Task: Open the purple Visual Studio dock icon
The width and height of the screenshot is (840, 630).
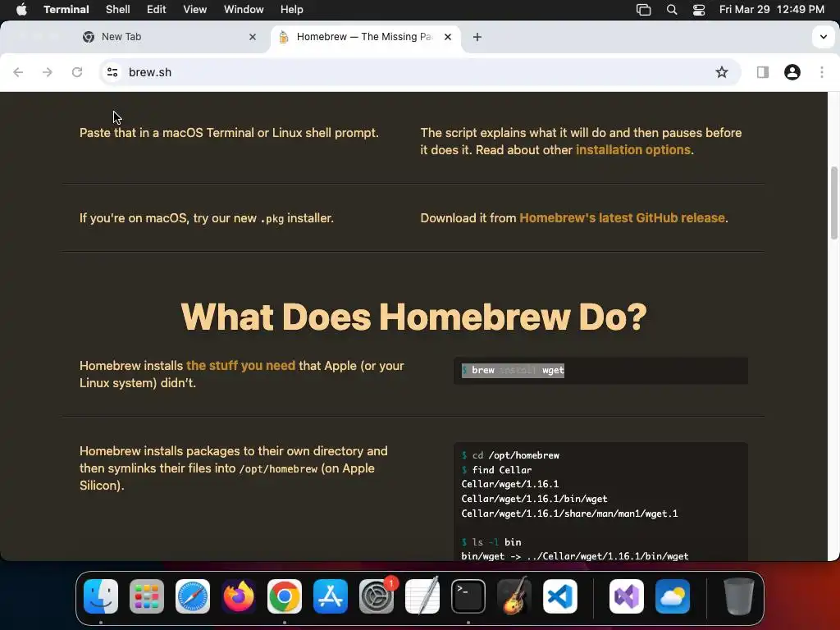Action: click(627, 596)
